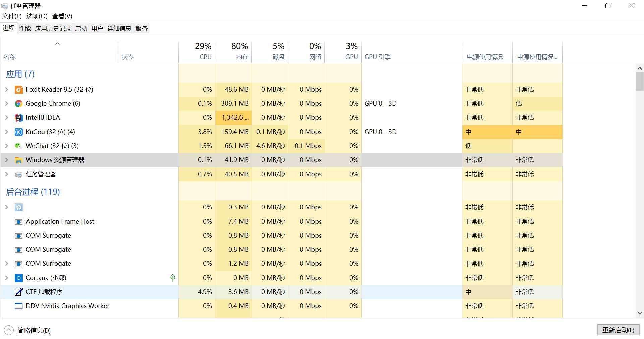Click IntelliJ IDEA's 1,342.6 memory cell
The width and height of the screenshot is (644, 339).
click(233, 118)
